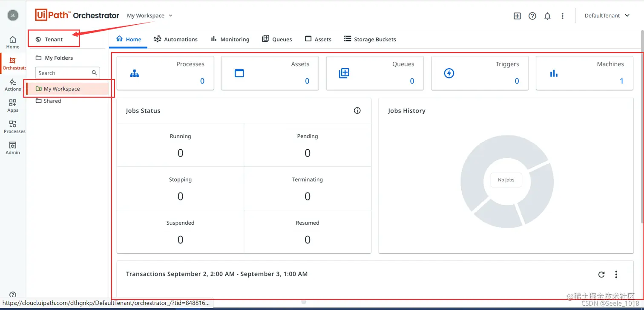Open Admin in the left rail
This screenshot has height=310, width=644.
point(13,148)
